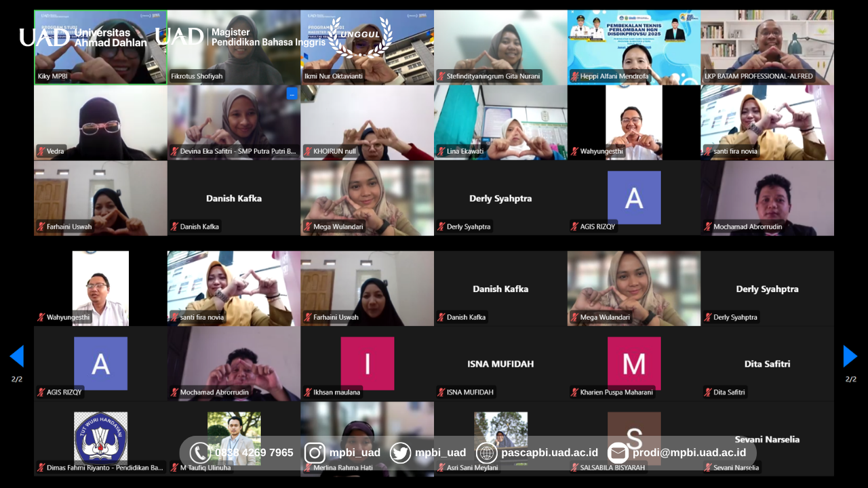The image size is (868, 488).
Task: Click the UAD Universitas Ahmad Dahlan logo
Action: pos(83,37)
